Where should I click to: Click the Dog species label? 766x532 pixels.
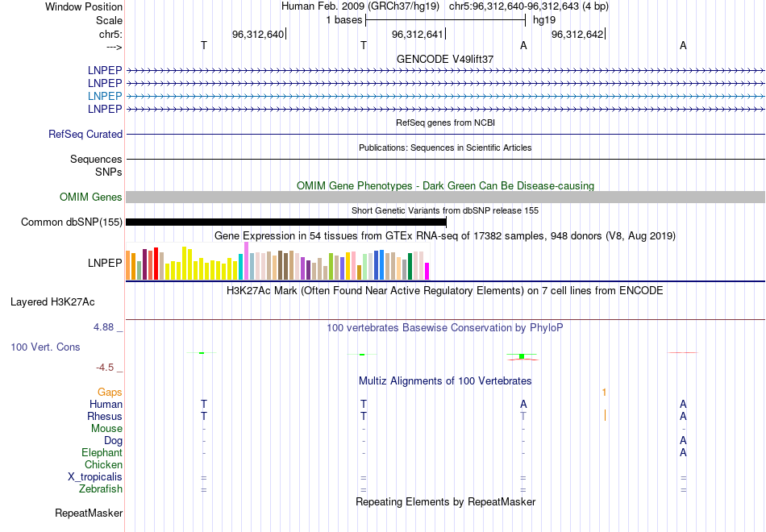coord(113,441)
